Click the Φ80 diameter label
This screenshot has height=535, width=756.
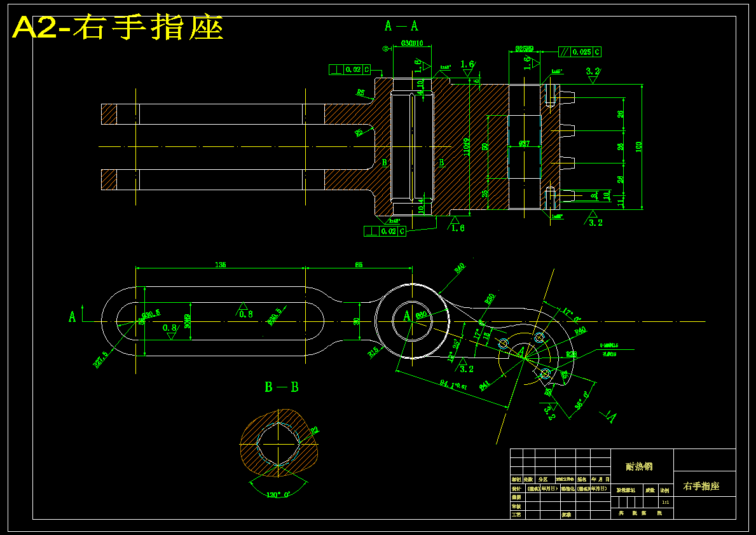(422, 314)
